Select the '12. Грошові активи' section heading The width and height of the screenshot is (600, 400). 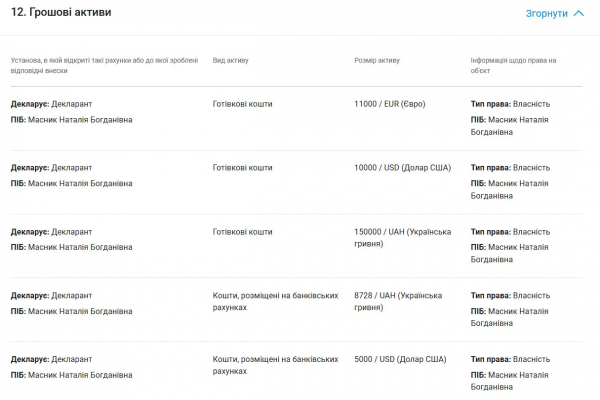point(61,12)
